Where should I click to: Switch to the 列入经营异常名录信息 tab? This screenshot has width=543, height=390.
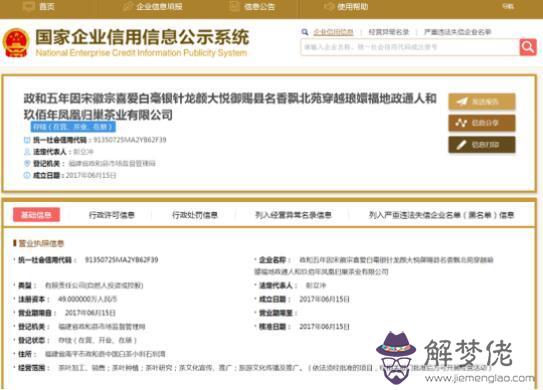(293, 215)
